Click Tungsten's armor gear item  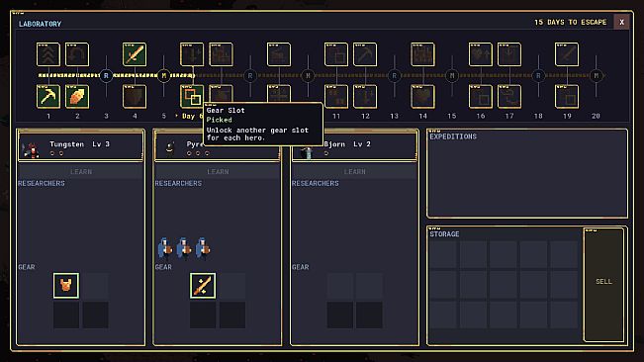coord(66,285)
